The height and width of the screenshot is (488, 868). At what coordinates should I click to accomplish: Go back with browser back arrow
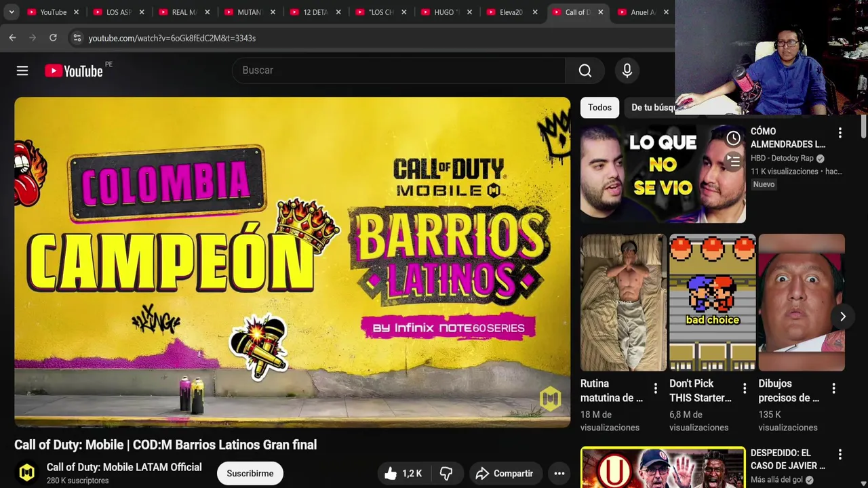click(12, 38)
